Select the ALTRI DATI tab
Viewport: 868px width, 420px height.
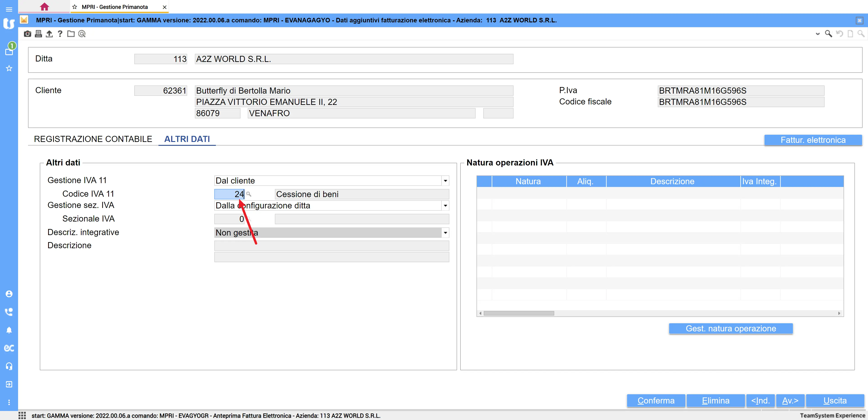tap(187, 139)
